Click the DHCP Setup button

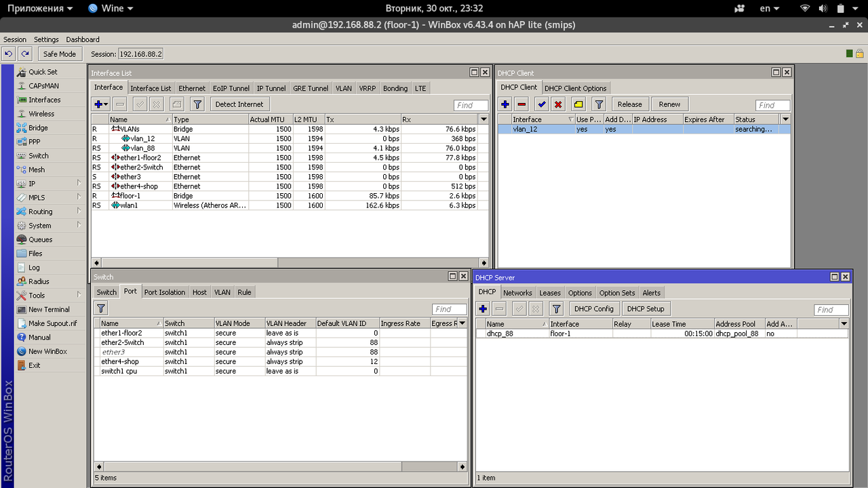(x=646, y=309)
